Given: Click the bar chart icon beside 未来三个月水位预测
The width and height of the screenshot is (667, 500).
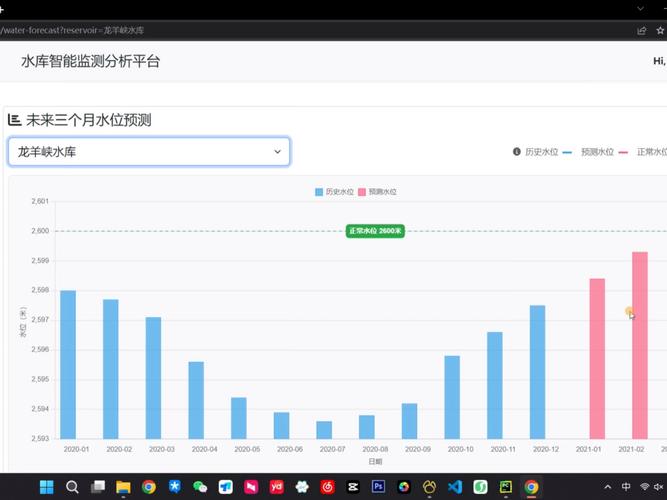Looking at the screenshot, I should [15, 120].
